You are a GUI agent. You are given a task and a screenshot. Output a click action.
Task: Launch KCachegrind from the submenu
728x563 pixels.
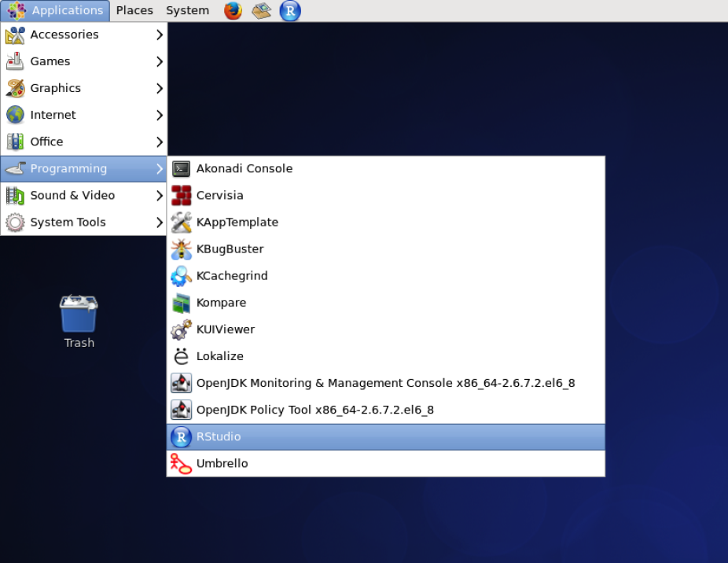386,276
